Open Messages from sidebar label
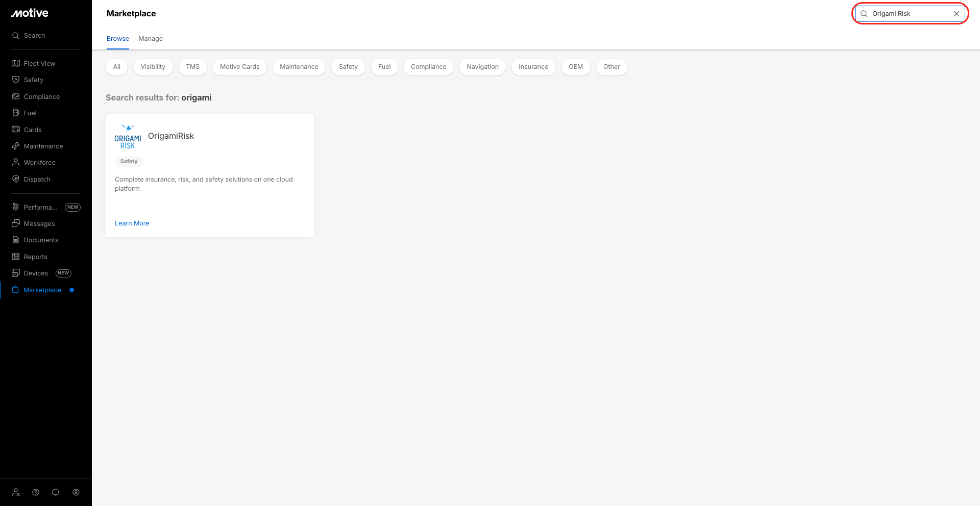Image resolution: width=980 pixels, height=506 pixels. click(39, 224)
